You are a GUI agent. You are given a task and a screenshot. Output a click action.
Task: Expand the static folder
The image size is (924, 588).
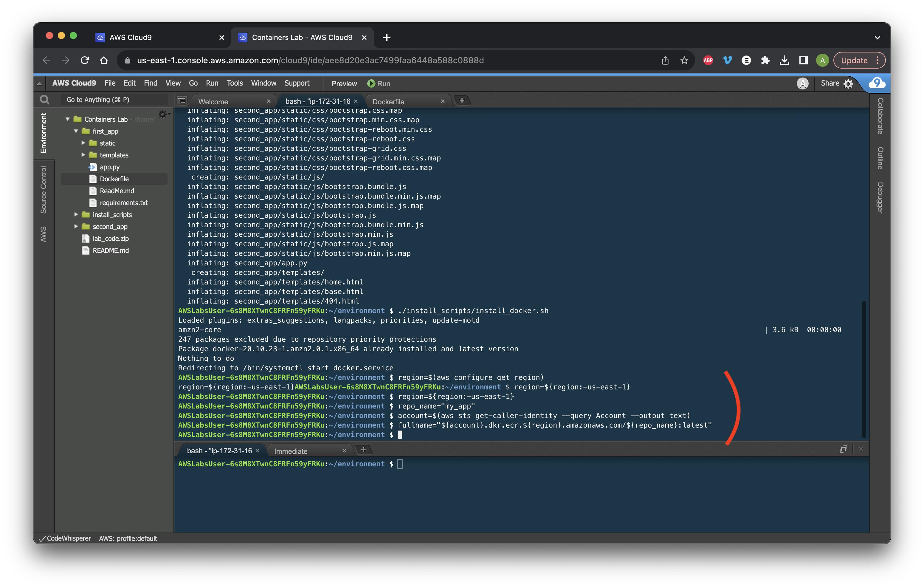pos(83,143)
